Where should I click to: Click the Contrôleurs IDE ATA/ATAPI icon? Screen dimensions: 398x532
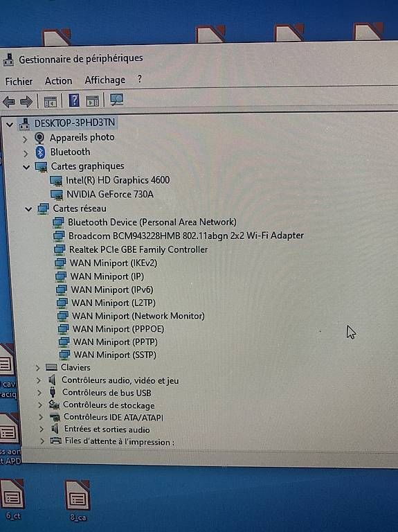55,416
